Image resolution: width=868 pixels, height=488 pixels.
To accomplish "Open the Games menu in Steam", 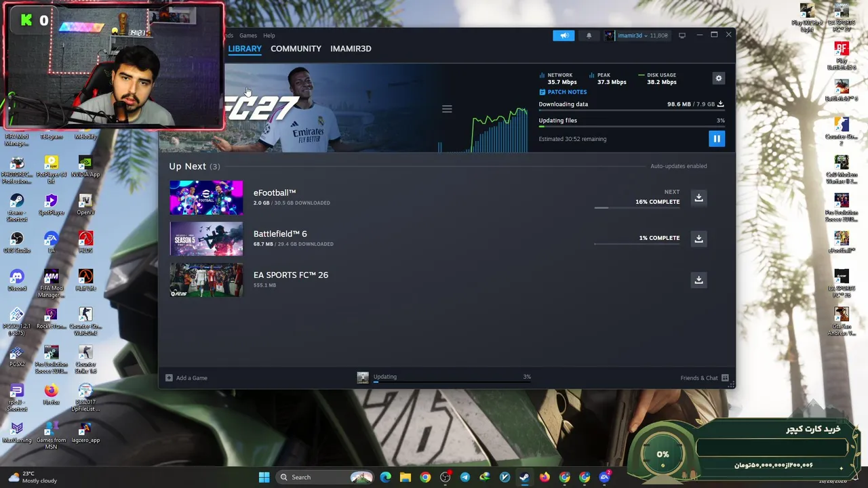I will pyautogui.click(x=248, y=36).
